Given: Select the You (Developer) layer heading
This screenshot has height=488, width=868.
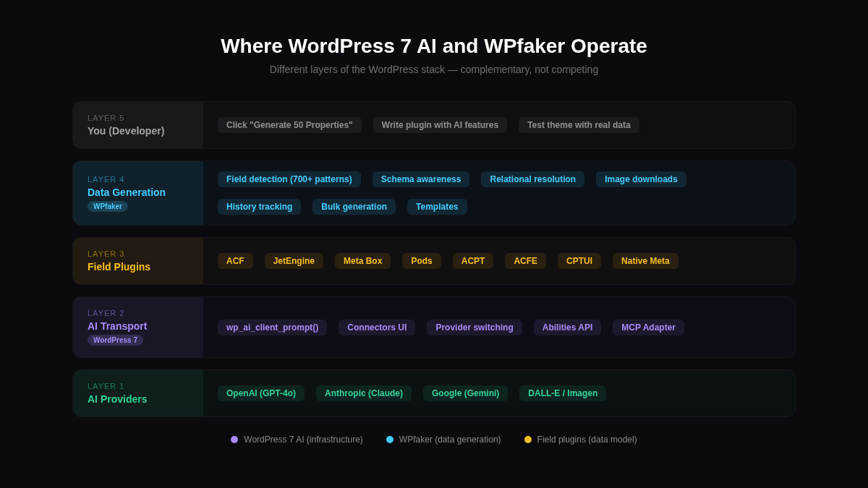Looking at the screenshot, I should click(x=126, y=131).
